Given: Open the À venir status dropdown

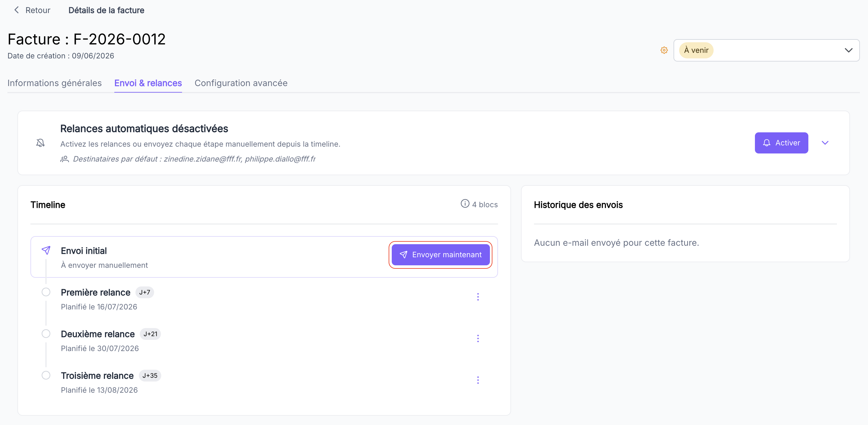Looking at the screenshot, I should 766,50.
